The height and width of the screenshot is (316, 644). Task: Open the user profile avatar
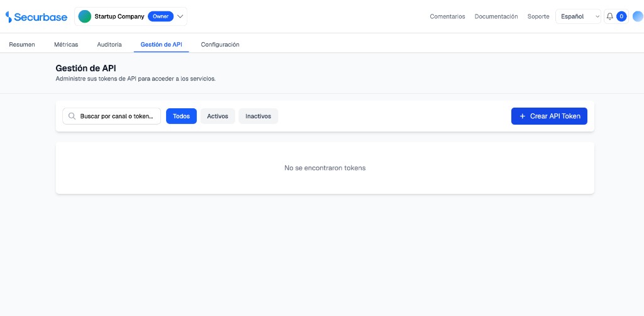(638, 16)
